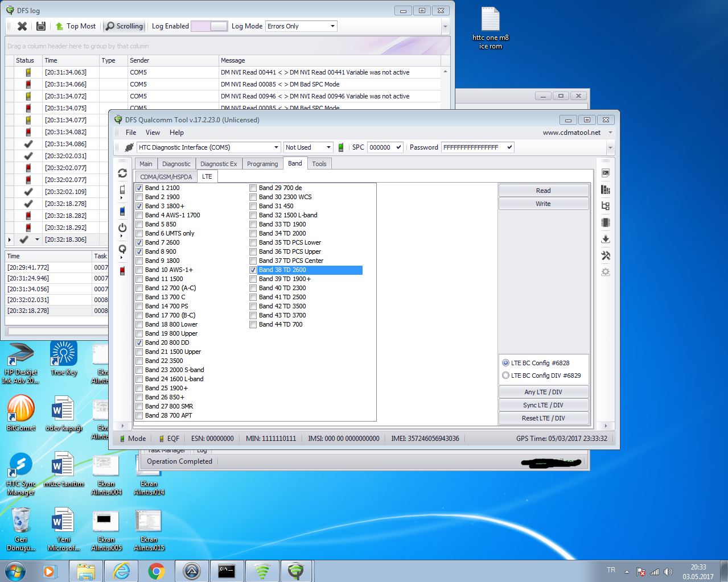728x582 pixels.
Task: Click the checkmark button beside the Password value
Action: tap(510, 147)
